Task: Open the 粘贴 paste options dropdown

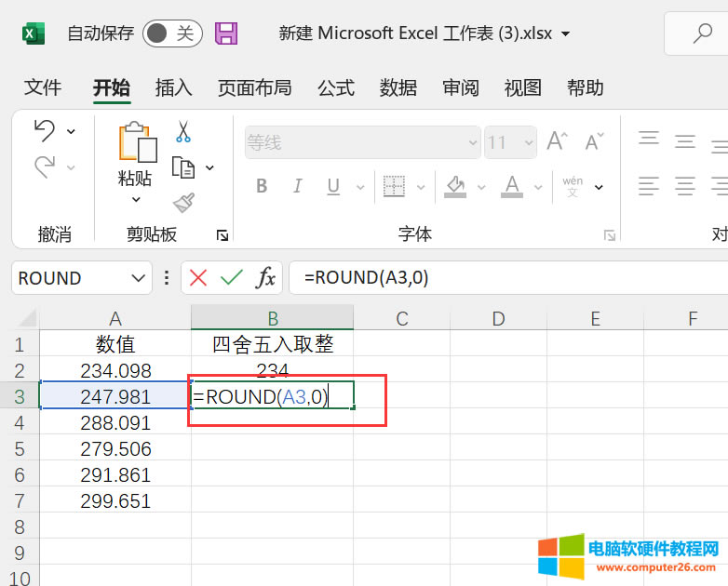Action: [x=136, y=199]
